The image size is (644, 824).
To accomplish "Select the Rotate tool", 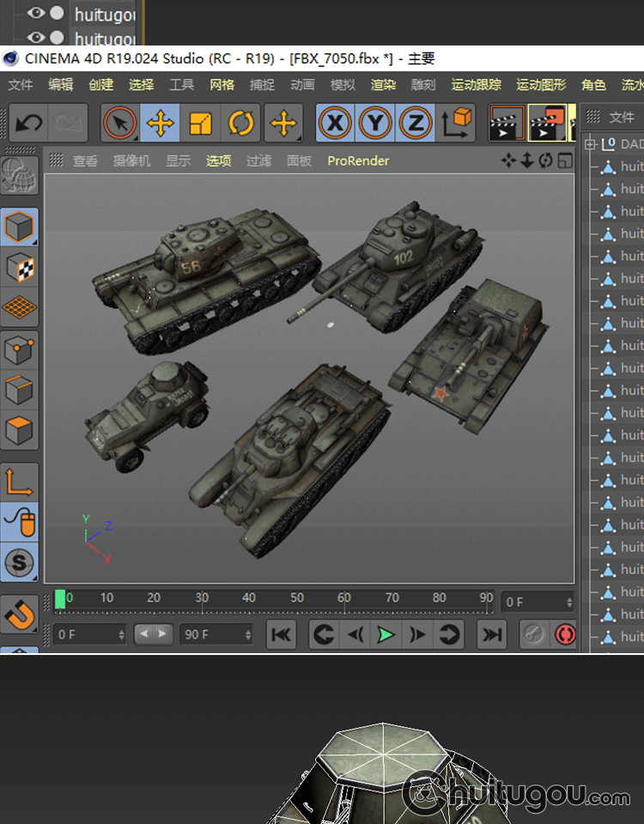I will 241,124.
